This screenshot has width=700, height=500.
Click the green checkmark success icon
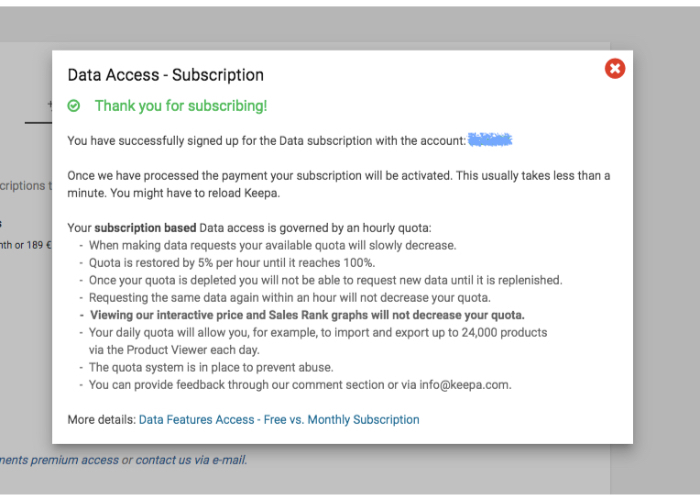coord(74,106)
